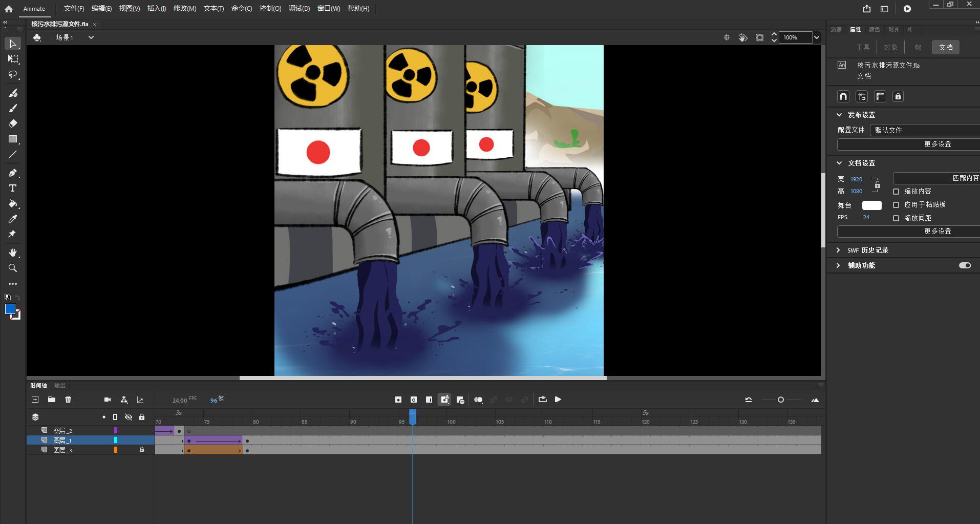Open the more tools ellipsis

coord(13,283)
